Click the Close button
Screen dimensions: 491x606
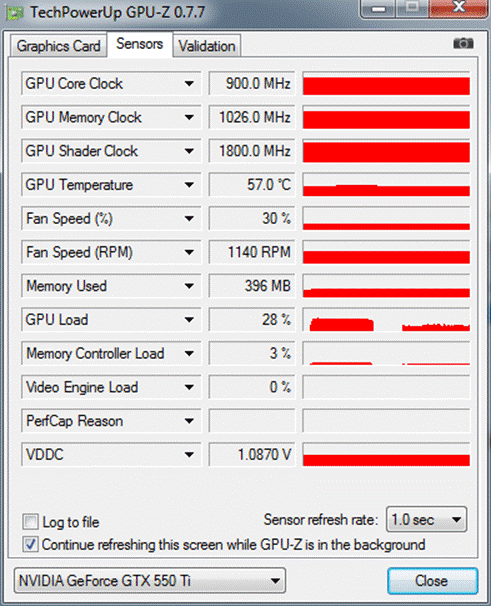(x=432, y=580)
